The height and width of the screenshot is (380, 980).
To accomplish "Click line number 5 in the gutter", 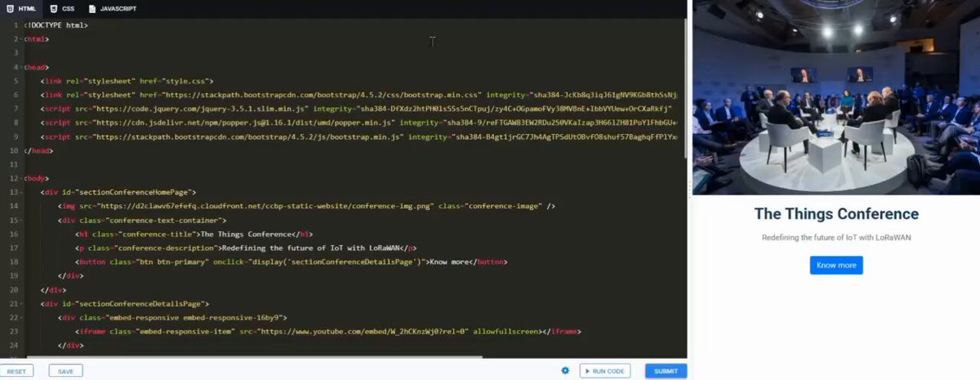I will 16,81.
